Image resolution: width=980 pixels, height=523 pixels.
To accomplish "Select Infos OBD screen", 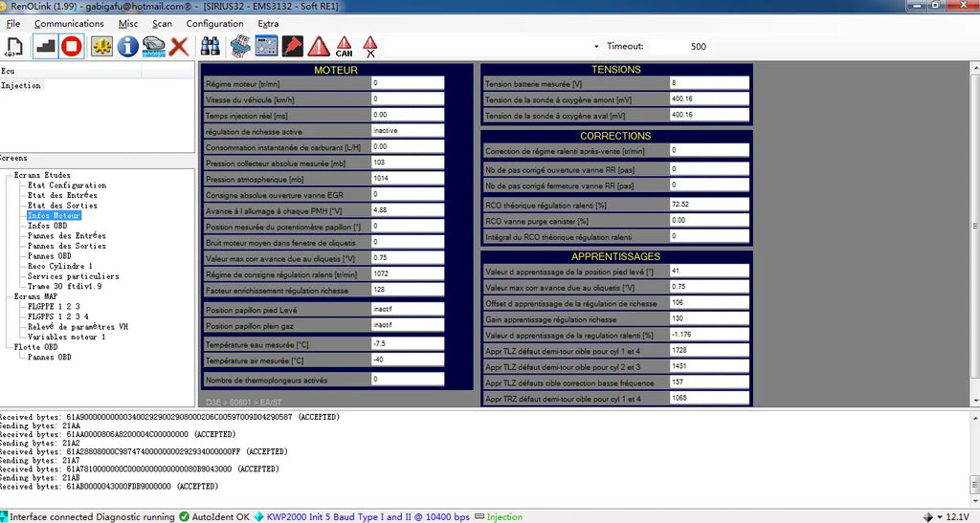I will tap(48, 226).
